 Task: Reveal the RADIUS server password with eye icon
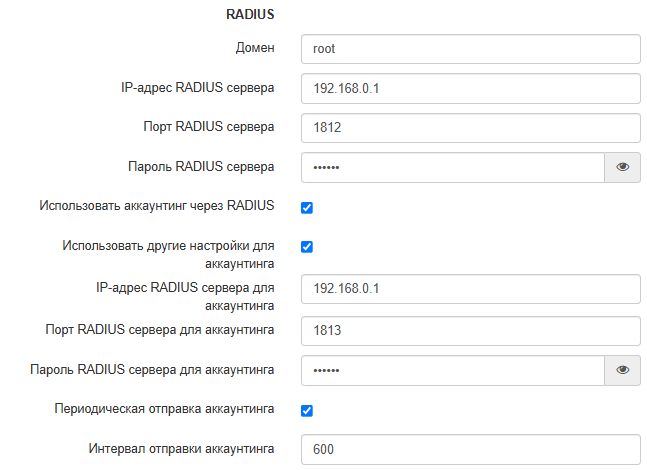[622, 167]
